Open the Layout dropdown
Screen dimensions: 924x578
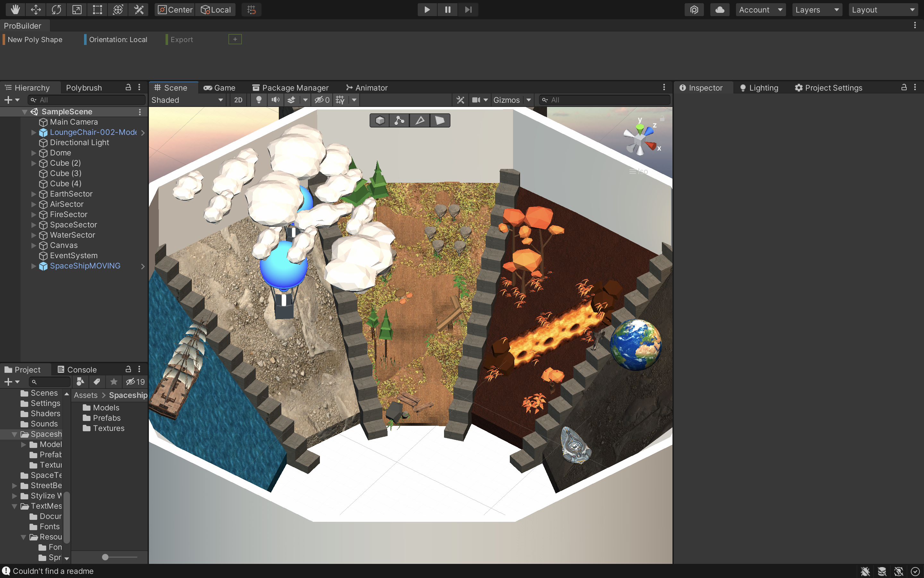tap(884, 10)
